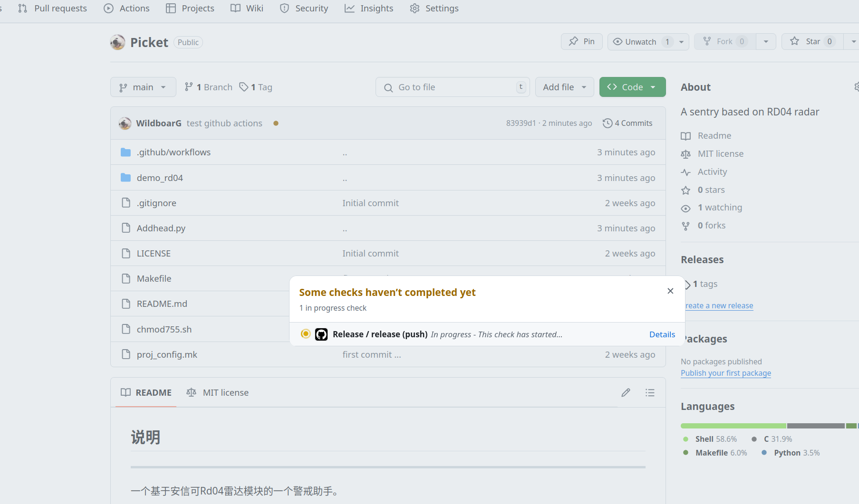Close the checks status popup
The height and width of the screenshot is (504, 859).
tap(670, 291)
